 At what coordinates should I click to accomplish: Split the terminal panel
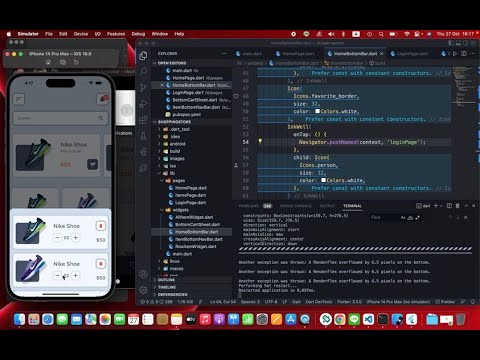449,206
